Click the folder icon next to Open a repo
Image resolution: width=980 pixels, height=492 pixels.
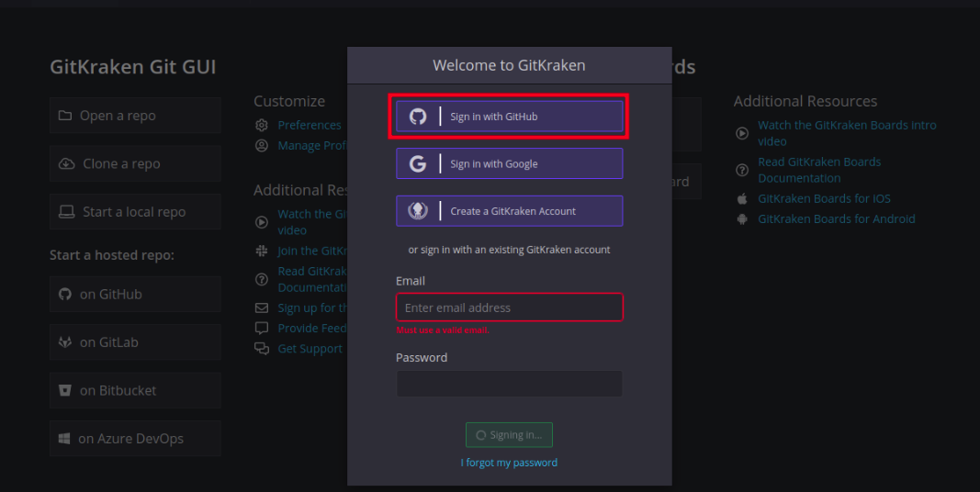pyautogui.click(x=65, y=116)
